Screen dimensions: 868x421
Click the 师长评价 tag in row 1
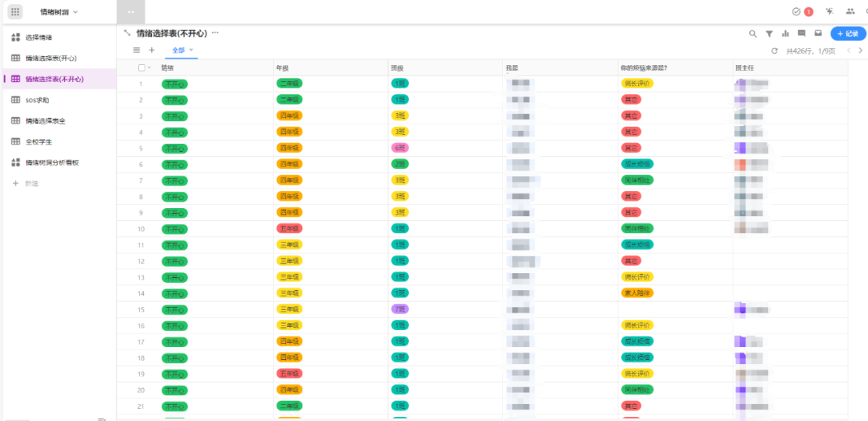[x=637, y=84]
